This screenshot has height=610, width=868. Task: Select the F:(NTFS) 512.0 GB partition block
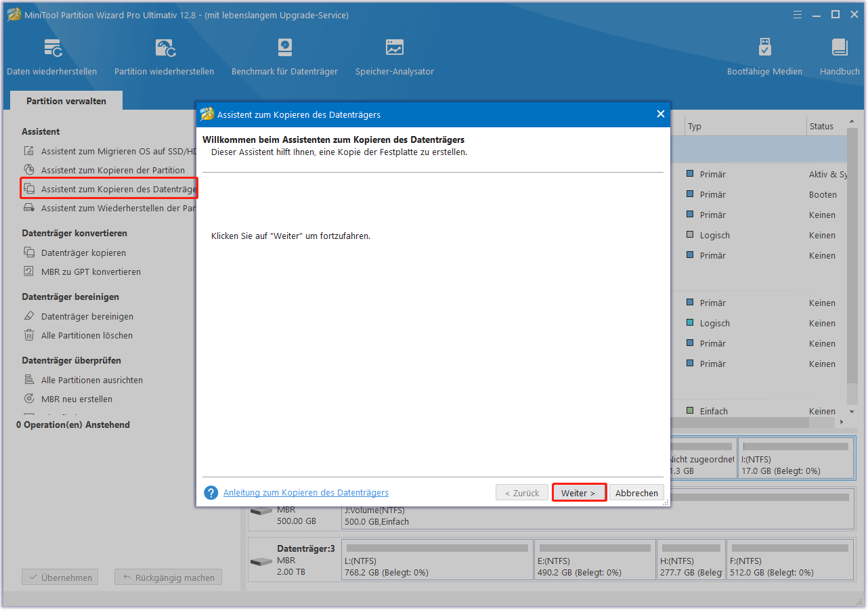[790, 560]
